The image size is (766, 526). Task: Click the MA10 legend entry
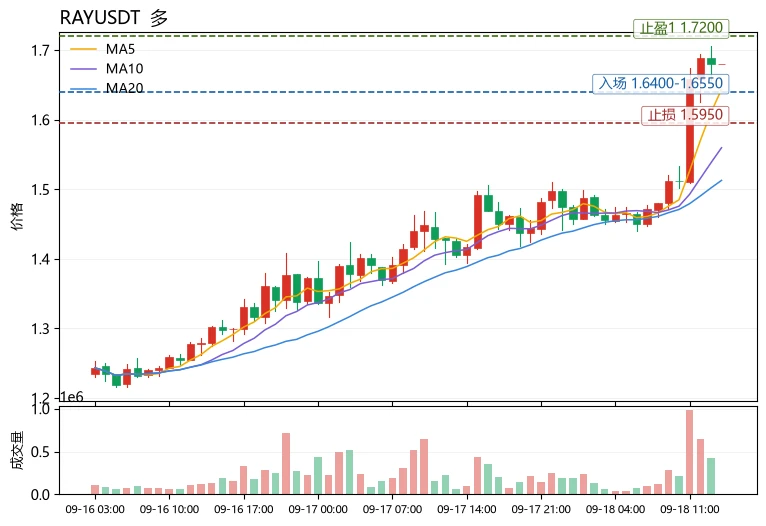tap(106, 68)
